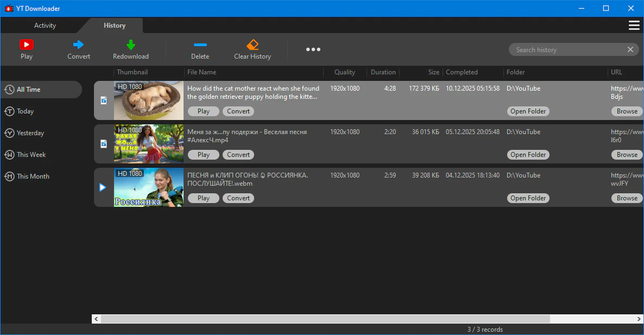The image size is (644, 335).
Task: Select the History tab
Action: pos(114,26)
